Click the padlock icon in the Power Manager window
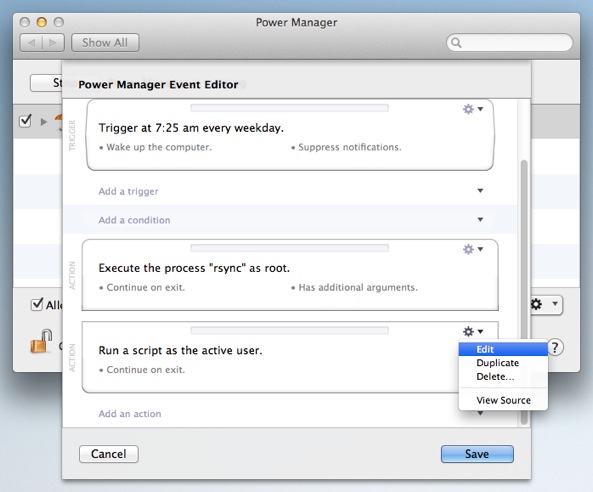This screenshot has width=593, height=492. click(x=41, y=341)
